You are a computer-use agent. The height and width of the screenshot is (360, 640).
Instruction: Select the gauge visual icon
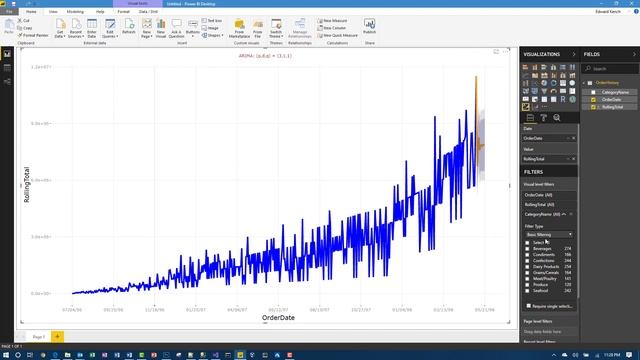(553, 91)
